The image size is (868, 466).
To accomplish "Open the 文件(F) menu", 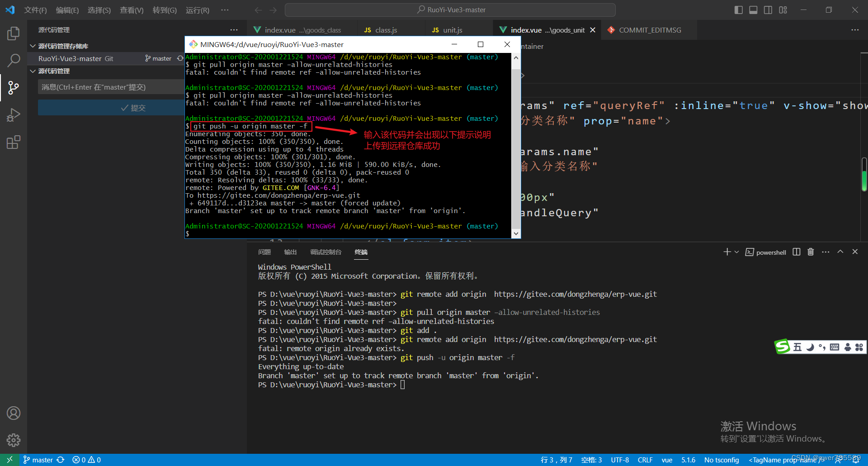I will [35, 10].
